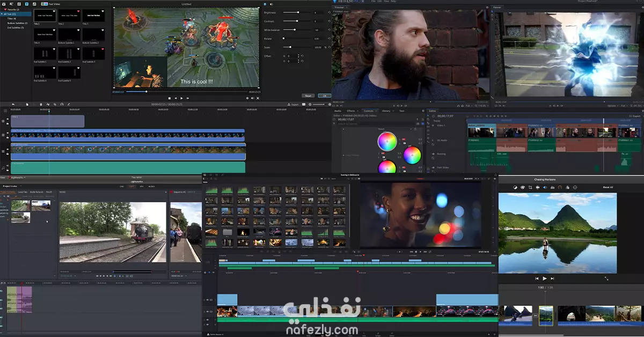This screenshot has height=337, width=644.
Task: Select the Title 1 clip on the timeline
Action: pos(47,121)
